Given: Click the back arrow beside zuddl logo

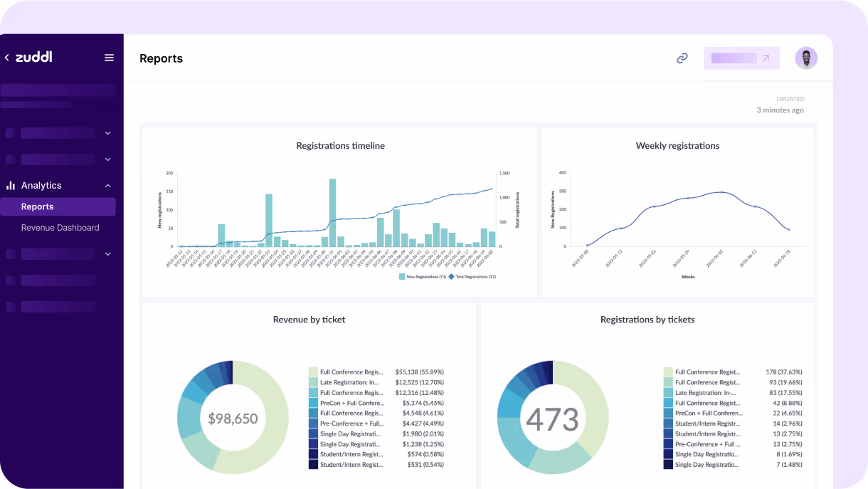Looking at the screenshot, I should coord(7,58).
